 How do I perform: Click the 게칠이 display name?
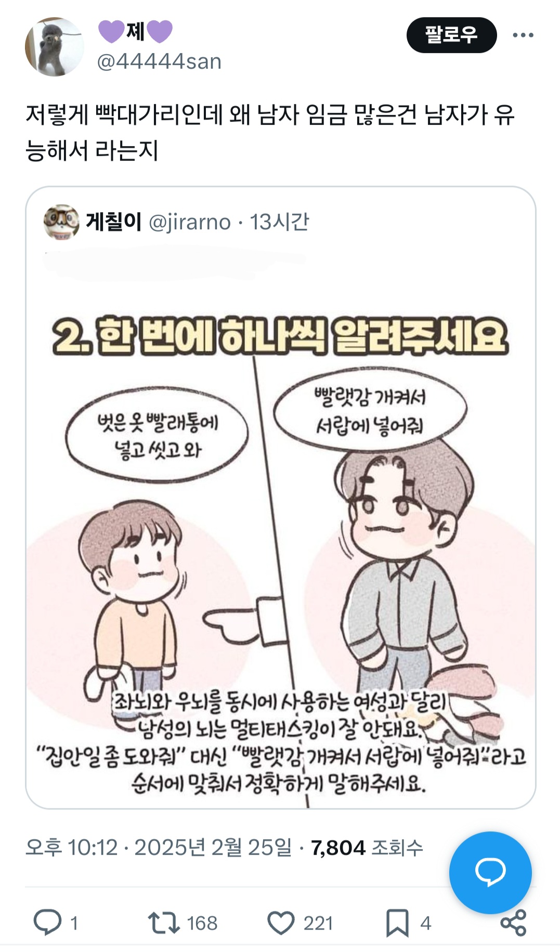coord(113,221)
